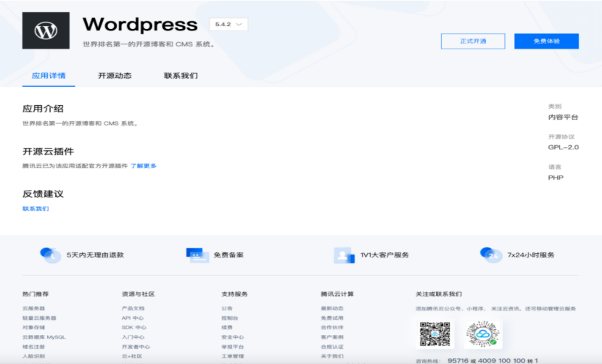The width and height of the screenshot is (602, 364).
Task: Click the 客户案例 link
Action: pyautogui.click(x=332, y=337)
